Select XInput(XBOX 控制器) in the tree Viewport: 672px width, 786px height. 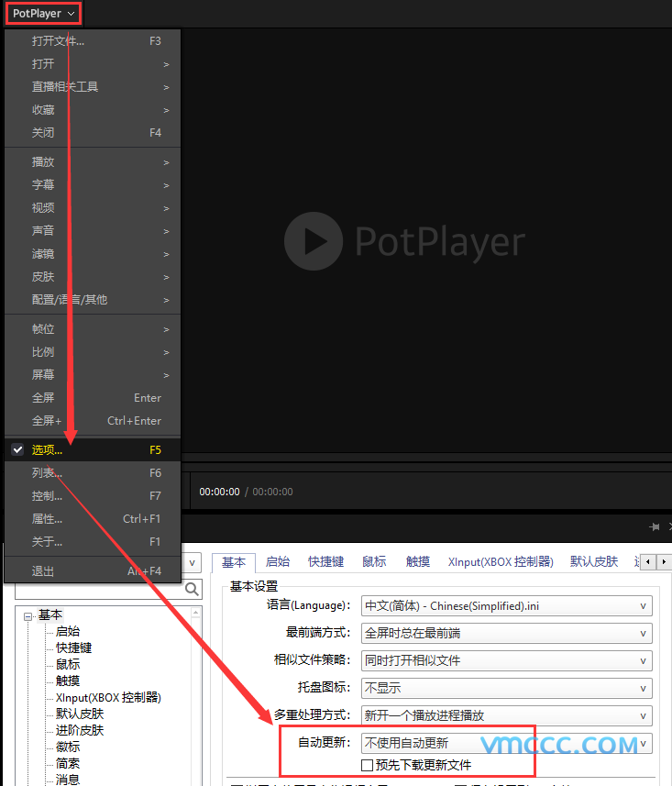[x=108, y=697]
